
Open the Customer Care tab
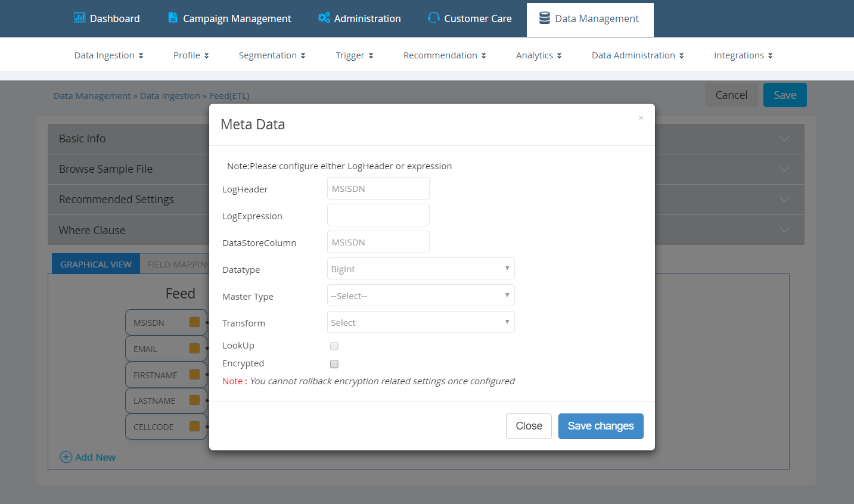coord(470,18)
